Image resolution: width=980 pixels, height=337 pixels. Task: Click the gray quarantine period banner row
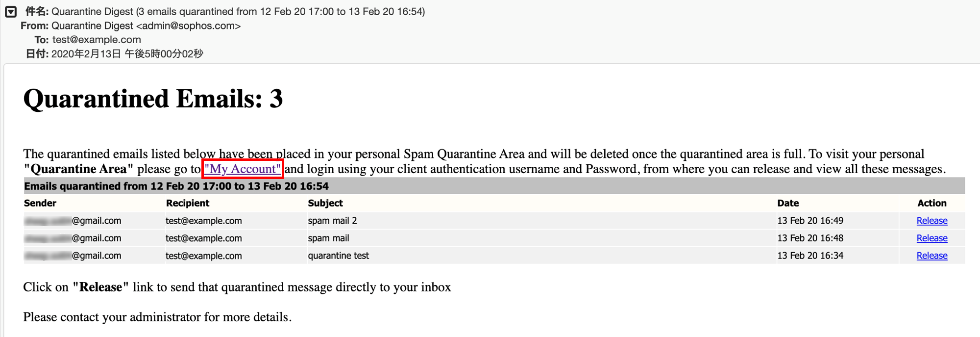click(494, 186)
